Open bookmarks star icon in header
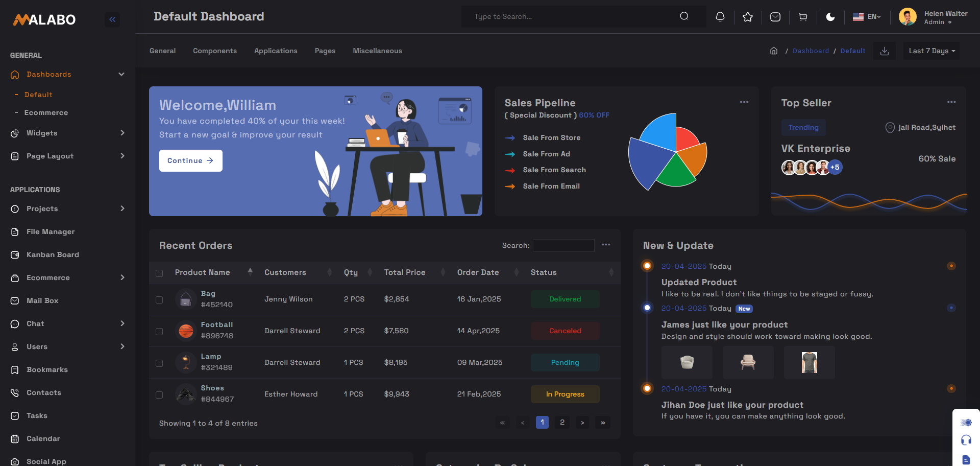This screenshot has height=466, width=980. (748, 17)
